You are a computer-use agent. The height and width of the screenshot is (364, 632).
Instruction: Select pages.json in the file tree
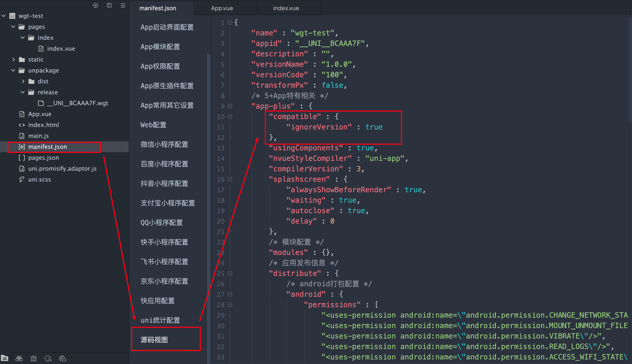43,158
